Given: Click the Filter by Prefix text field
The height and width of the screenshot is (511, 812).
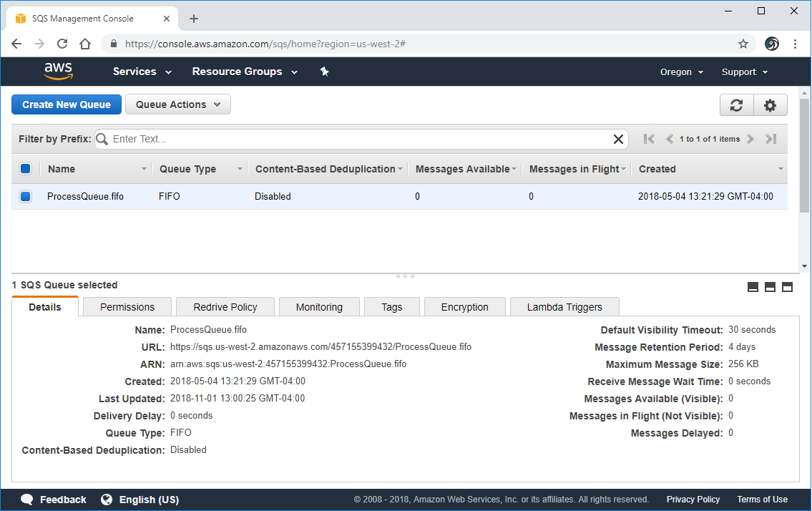Looking at the screenshot, I should [x=361, y=139].
